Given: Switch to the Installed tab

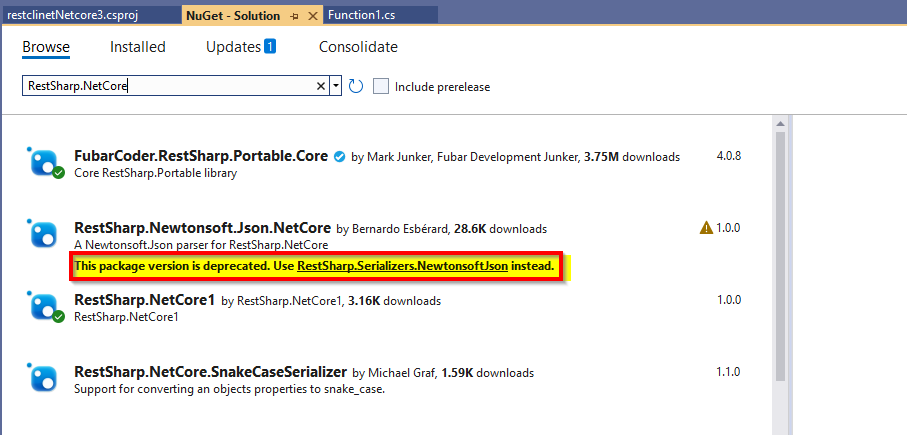Looking at the screenshot, I should coord(138,47).
